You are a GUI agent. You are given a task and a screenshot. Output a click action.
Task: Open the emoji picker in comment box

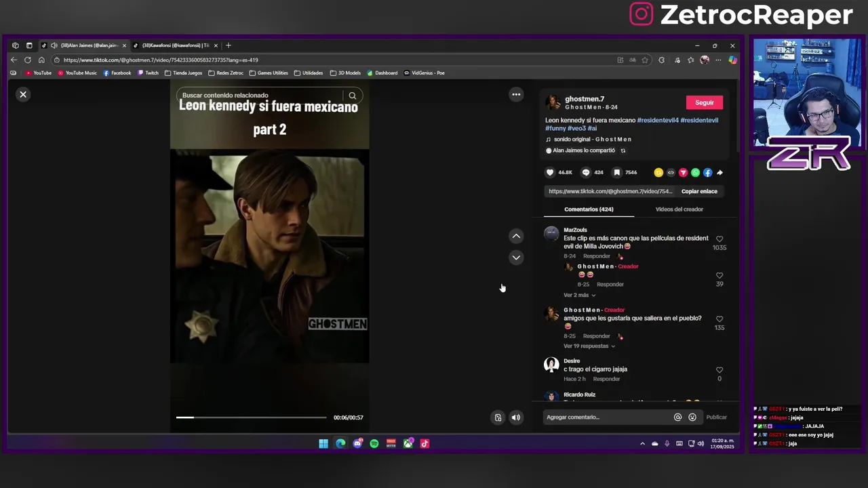tap(692, 418)
